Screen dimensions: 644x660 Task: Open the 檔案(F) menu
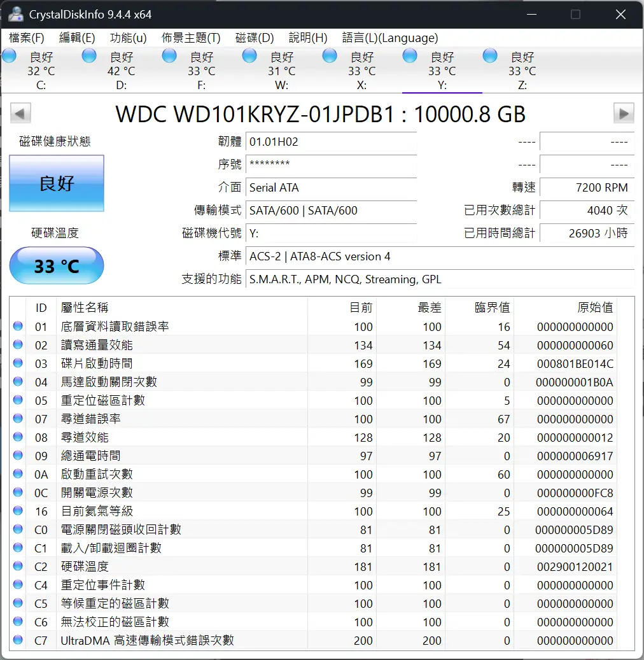[27, 38]
